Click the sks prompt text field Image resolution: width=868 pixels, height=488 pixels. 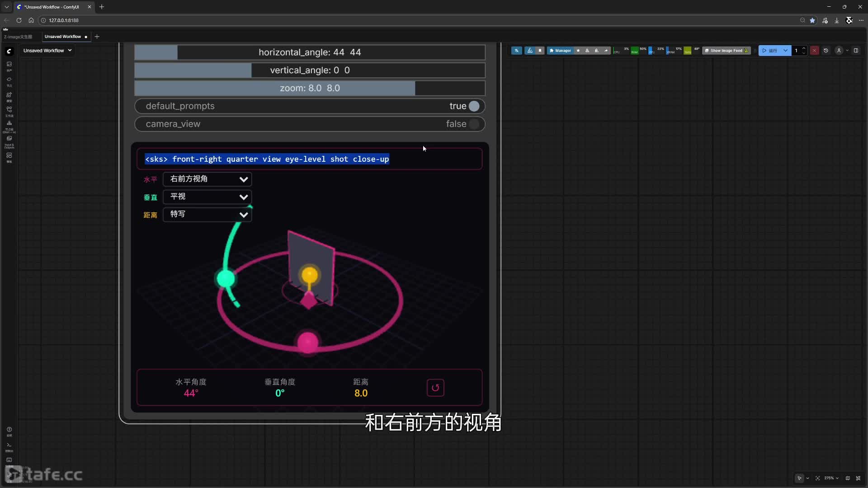point(310,159)
